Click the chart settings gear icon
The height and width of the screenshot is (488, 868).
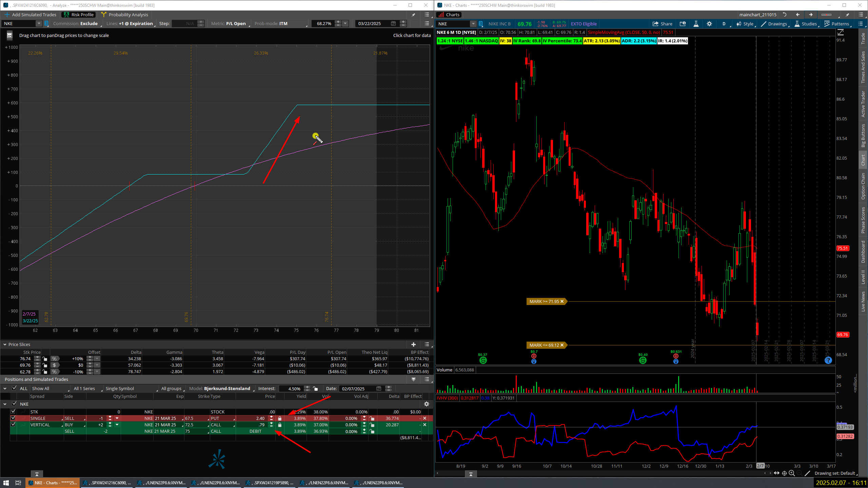pyautogui.click(x=709, y=24)
